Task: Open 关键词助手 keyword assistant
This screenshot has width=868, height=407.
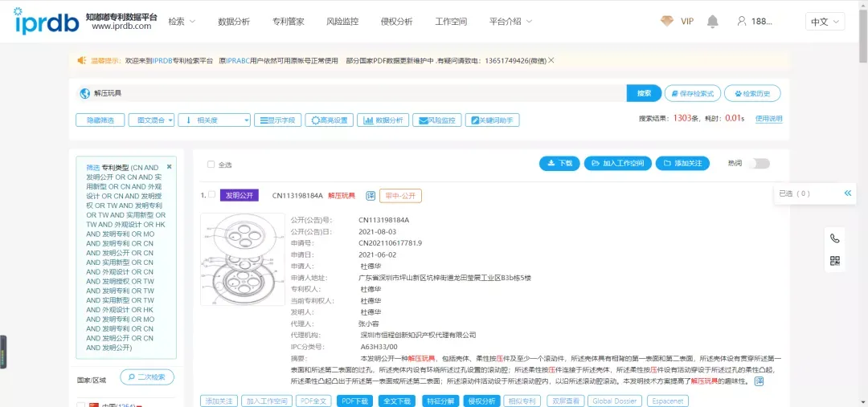Action: [492, 120]
